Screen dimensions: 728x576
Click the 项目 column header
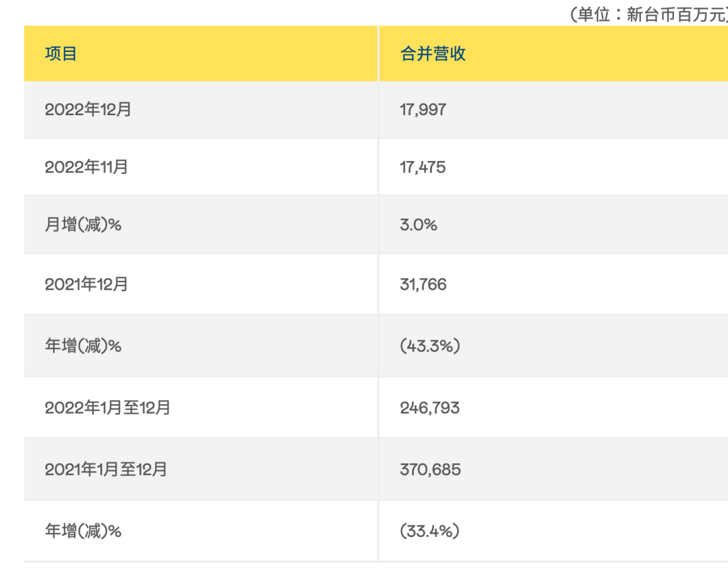tap(61, 54)
